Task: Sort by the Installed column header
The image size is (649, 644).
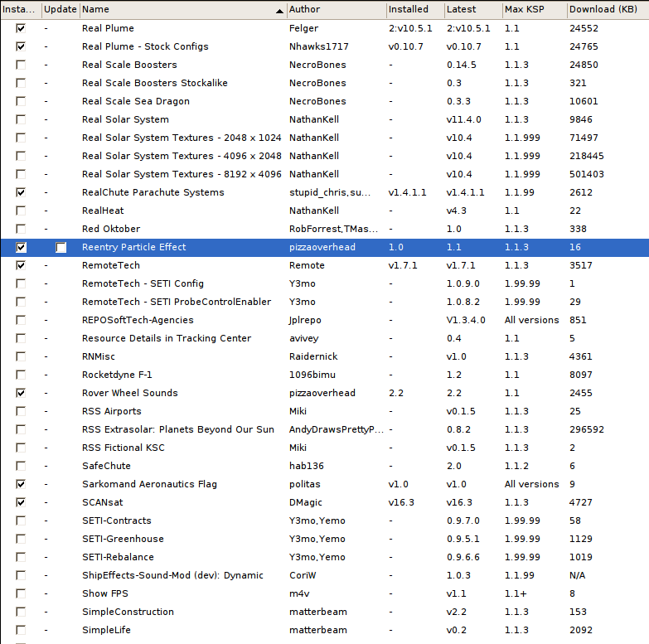Action: click(x=415, y=9)
